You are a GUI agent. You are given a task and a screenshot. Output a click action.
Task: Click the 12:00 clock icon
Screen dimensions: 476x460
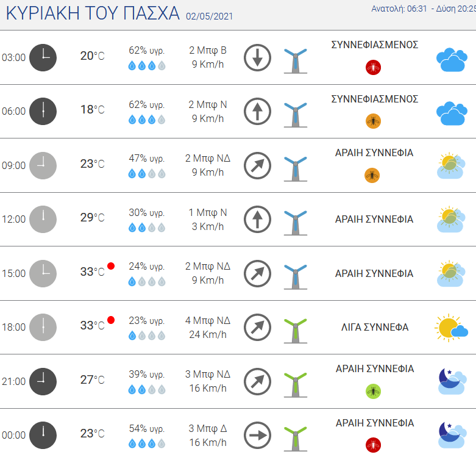tap(43, 220)
